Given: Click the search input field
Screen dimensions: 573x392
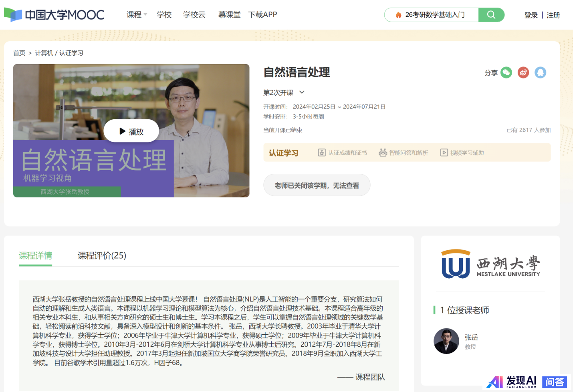Looking at the screenshot, I should click(x=435, y=15).
